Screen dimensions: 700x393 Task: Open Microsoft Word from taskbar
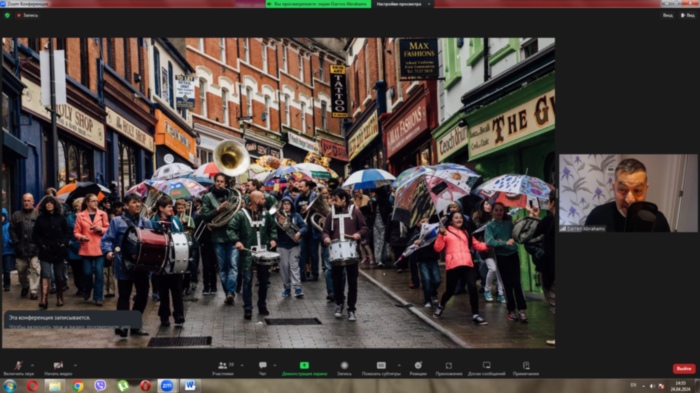point(190,385)
